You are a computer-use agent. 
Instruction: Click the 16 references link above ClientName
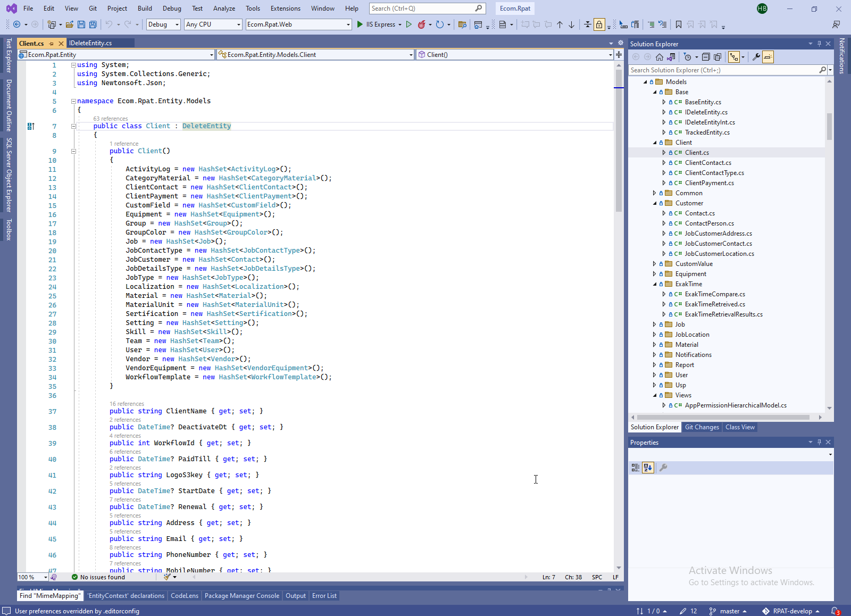(x=127, y=404)
